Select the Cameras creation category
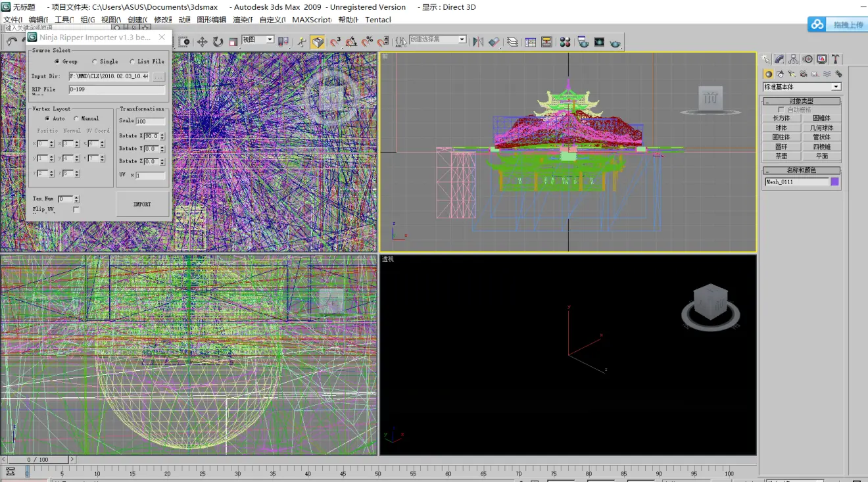 coord(804,74)
